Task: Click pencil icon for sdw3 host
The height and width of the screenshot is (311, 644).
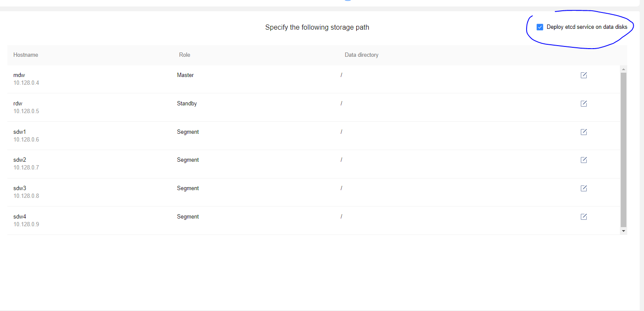Action: coord(583,188)
